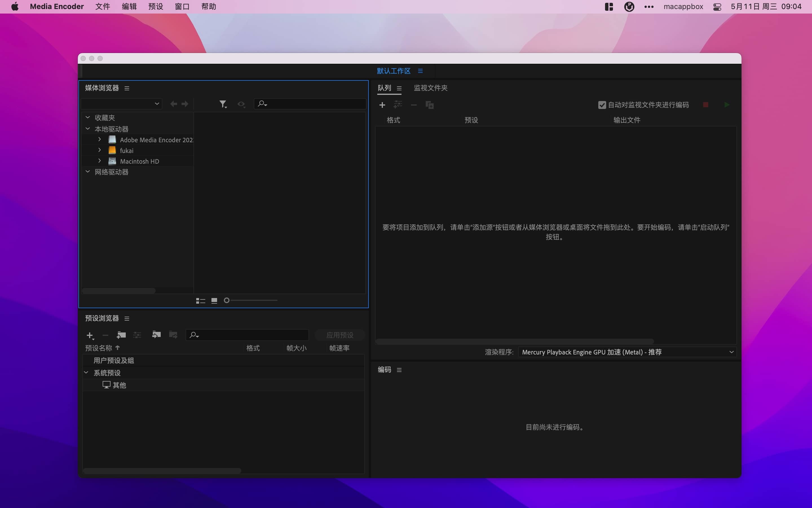The width and height of the screenshot is (812, 508).
Task: Click the red stop queue button
Action: point(706,105)
